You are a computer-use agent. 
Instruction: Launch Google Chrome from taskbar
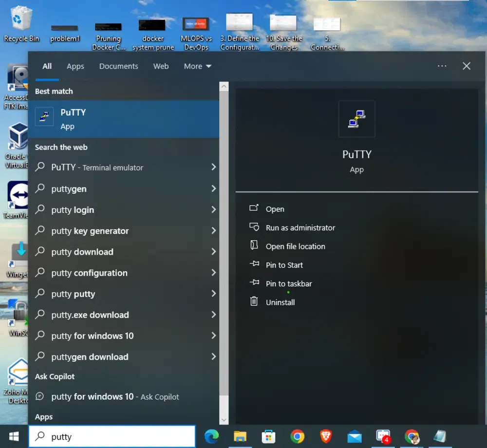click(x=297, y=436)
